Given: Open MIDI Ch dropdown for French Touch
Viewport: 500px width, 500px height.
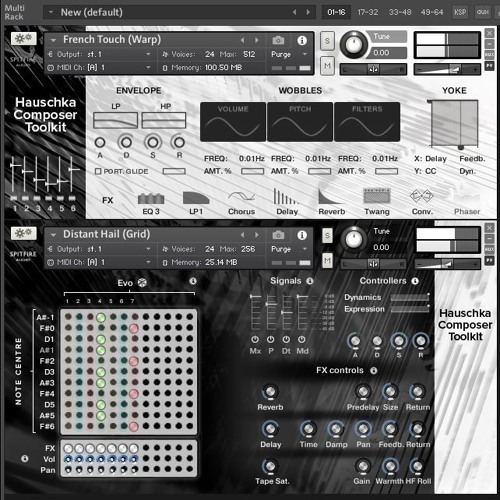Looking at the screenshot, I should (148, 67).
